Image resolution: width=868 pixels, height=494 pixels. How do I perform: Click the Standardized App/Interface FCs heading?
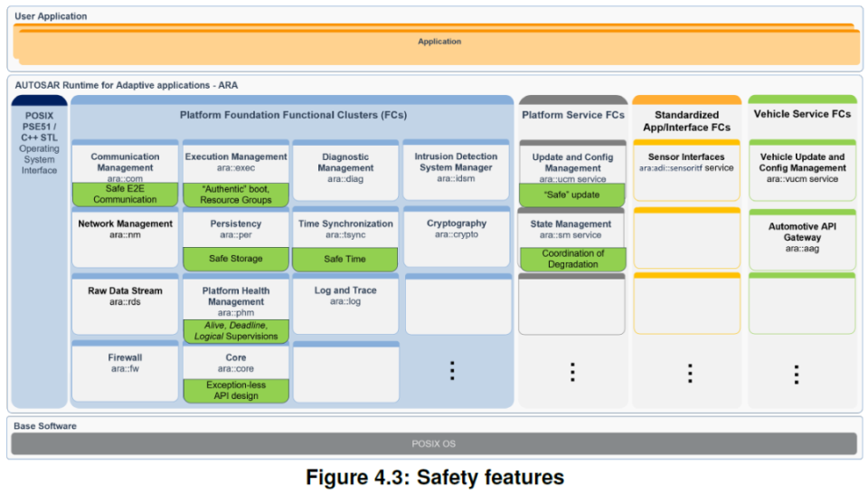coord(686,120)
